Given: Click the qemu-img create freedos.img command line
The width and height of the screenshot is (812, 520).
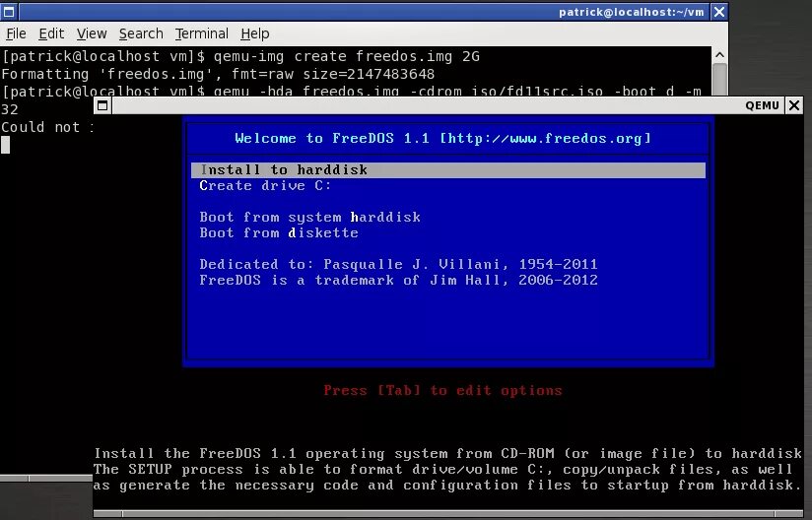Looking at the screenshot, I should (x=240, y=56).
